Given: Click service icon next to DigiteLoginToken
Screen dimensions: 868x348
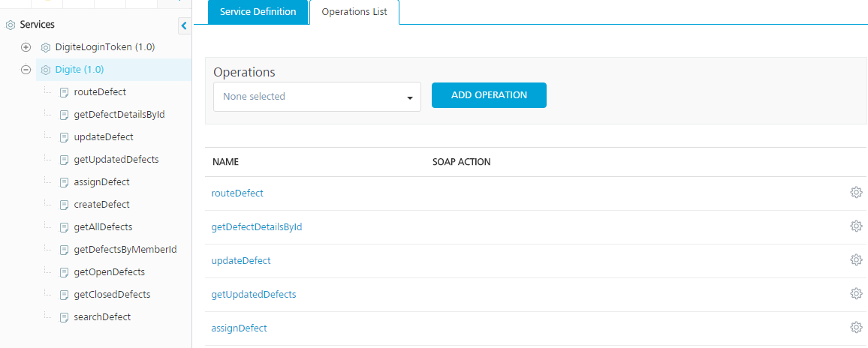Looking at the screenshot, I should point(46,47).
